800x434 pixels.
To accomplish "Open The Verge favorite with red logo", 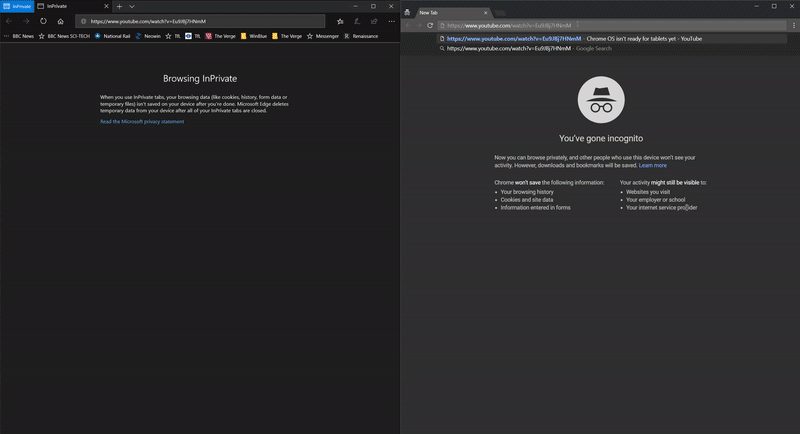I will [220, 36].
